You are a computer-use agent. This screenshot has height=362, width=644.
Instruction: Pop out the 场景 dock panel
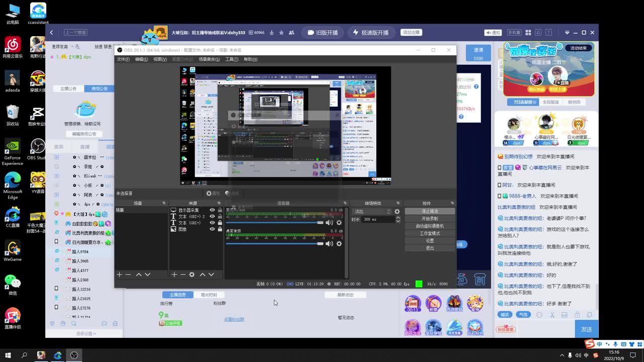click(x=164, y=203)
